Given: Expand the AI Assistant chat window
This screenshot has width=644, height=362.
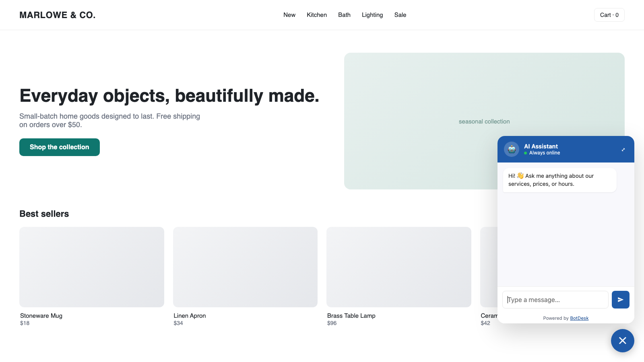Looking at the screenshot, I should coord(623,150).
